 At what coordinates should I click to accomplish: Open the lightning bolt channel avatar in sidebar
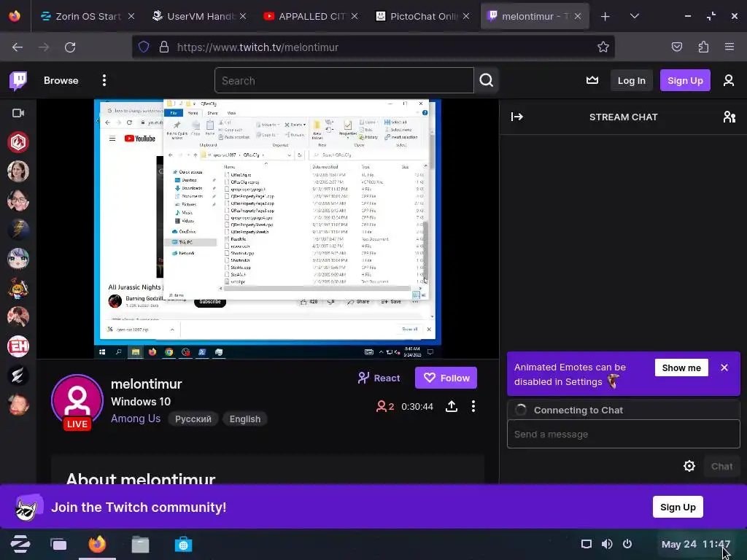18,230
